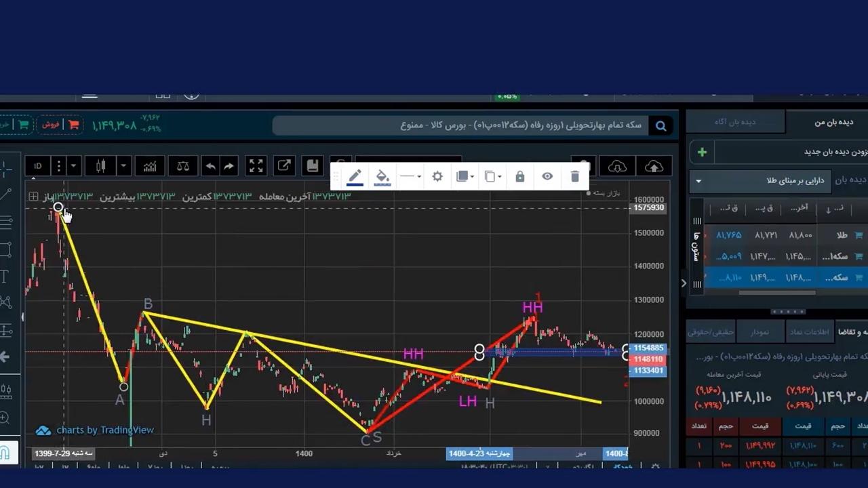Click the compare symbols scale icon

pyautogui.click(x=183, y=166)
